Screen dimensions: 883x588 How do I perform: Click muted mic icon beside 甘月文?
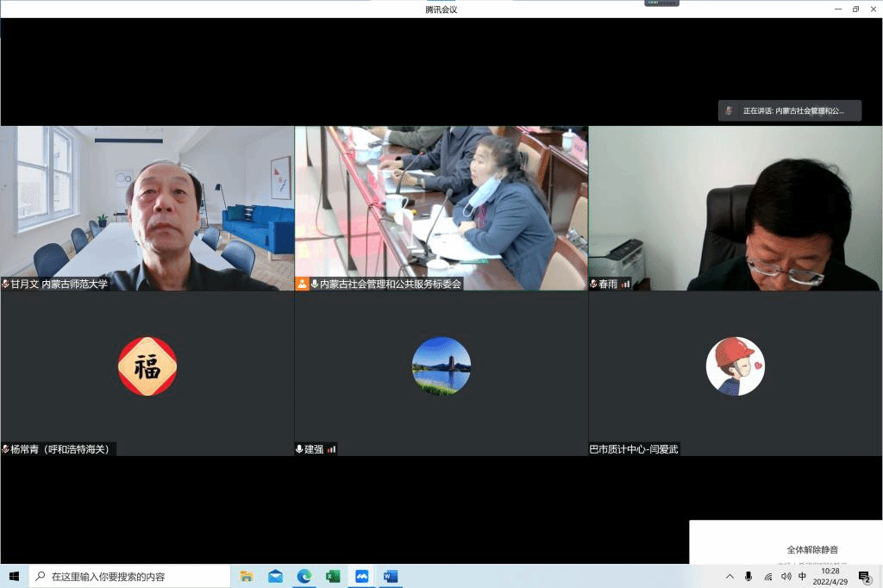pos(6,284)
